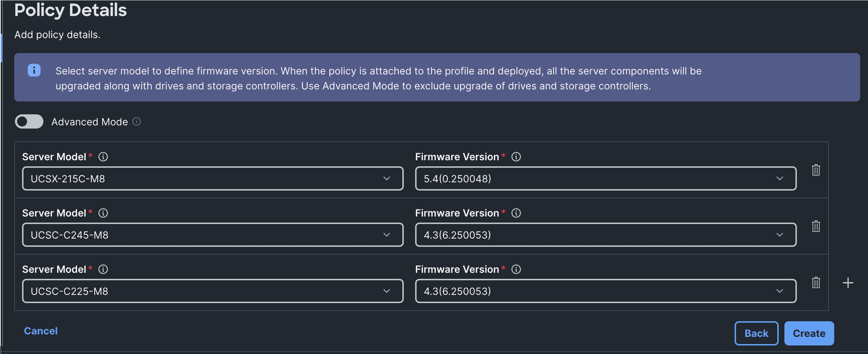Screen dimensions: 868x354
Task: Delete the UCSX-215C-M8 row with trash icon
Action: point(816,170)
